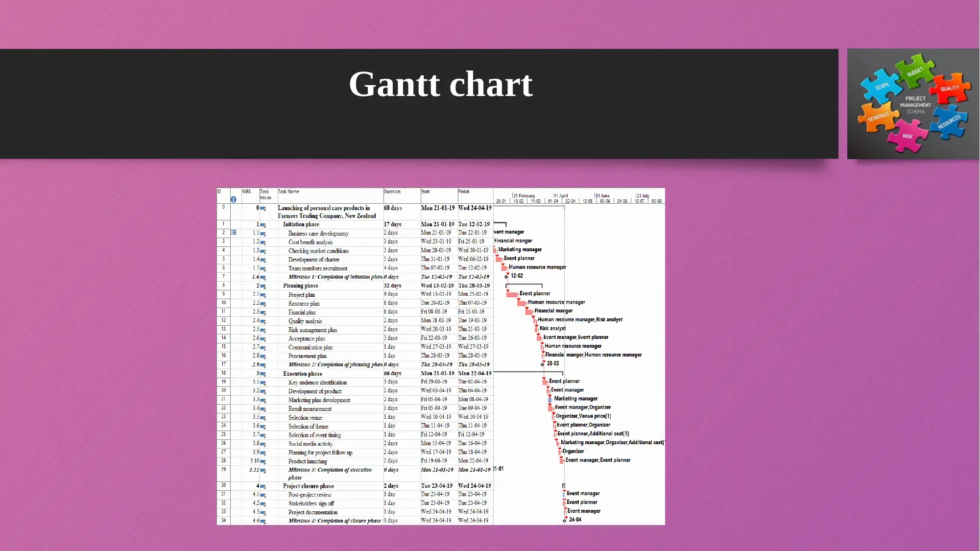Select the 'Development of product' task
Screen dimensions: 980x551
[x=314, y=391]
